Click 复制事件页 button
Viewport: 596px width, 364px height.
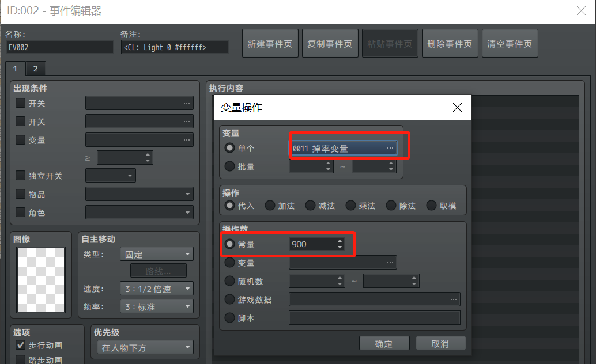(330, 43)
